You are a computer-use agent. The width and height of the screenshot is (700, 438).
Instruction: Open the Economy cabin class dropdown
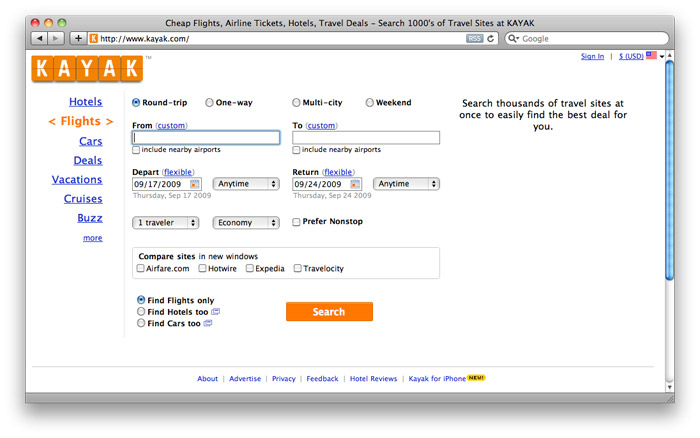coord(246,223)
